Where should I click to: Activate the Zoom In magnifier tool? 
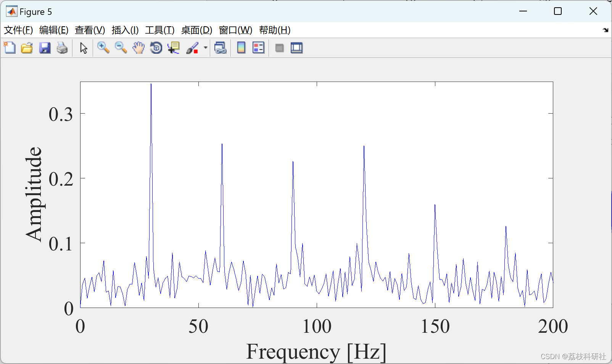103,48
